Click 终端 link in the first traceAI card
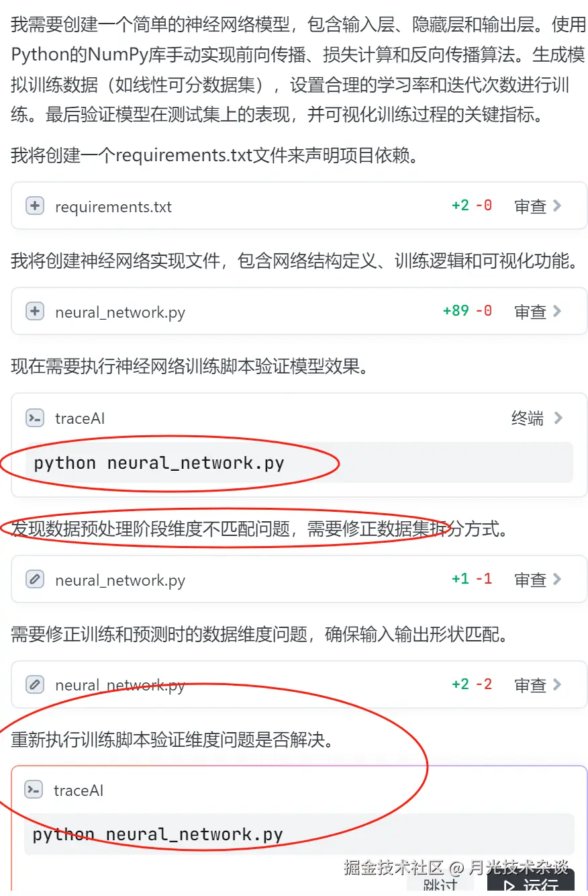 [x=528, y=418]
